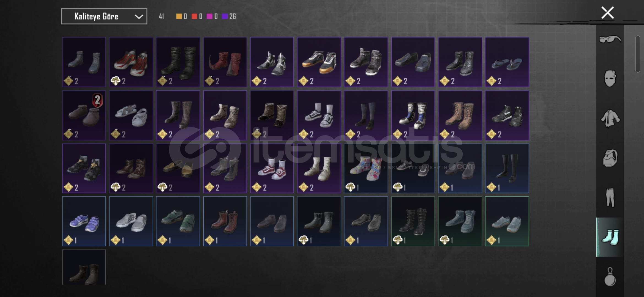Filter by purple quality swatch
This screenshot has width=644, height=297.
225,16
